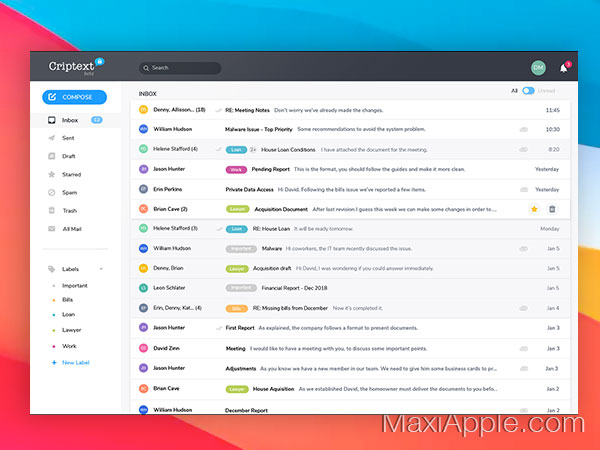Click inside the Search field
Viewport: 600px width, 450px height.
(180, 68)
